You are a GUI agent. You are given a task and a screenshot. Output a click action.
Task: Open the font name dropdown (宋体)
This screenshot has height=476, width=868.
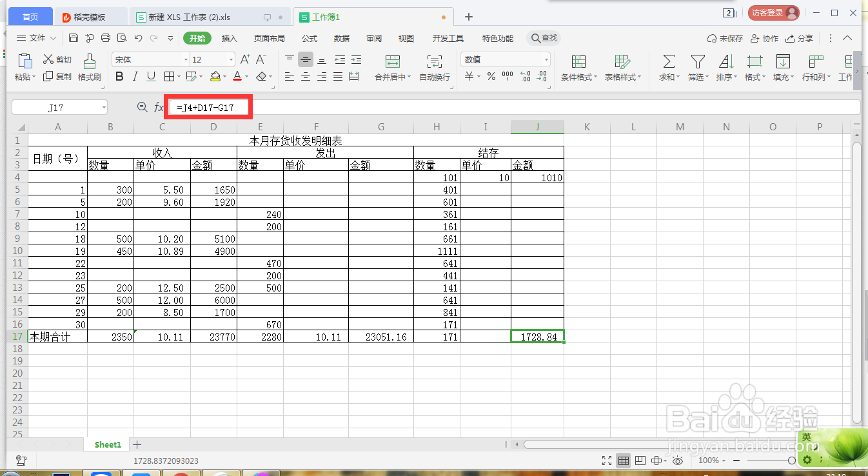(185, 60)
